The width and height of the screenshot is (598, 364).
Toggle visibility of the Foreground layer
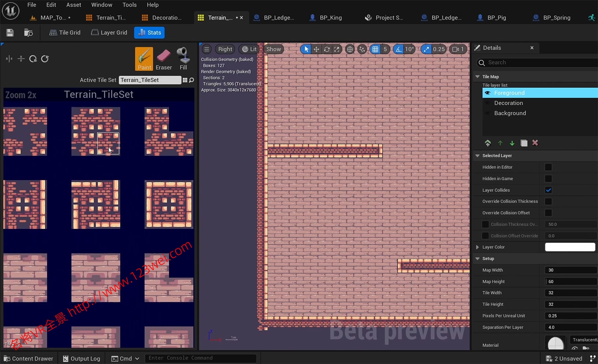click(487, 93)
